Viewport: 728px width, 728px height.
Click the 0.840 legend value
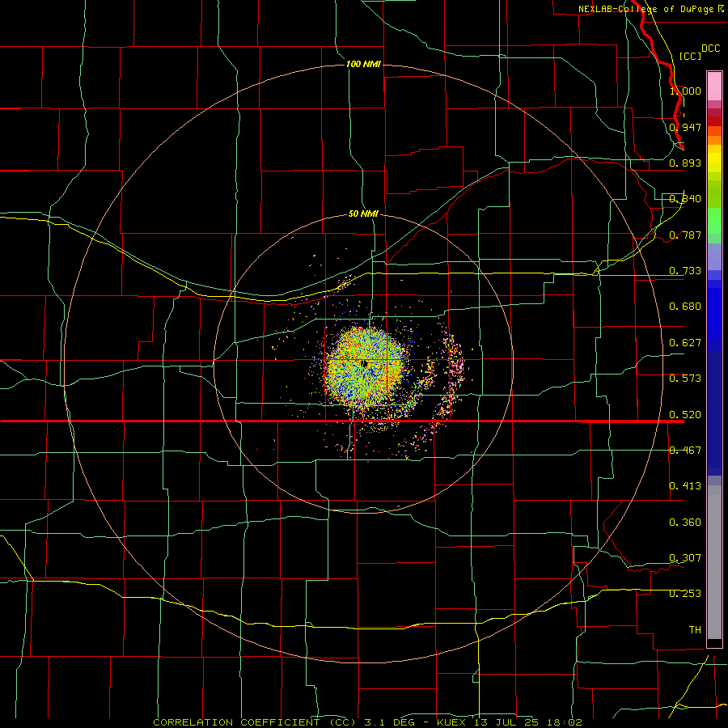point(685,199)
